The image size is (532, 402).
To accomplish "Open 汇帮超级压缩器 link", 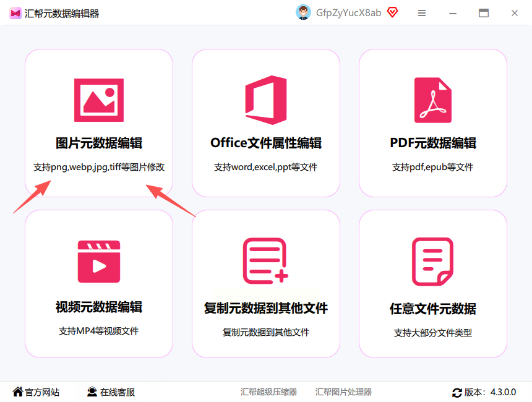I will pyautogui.click(x=268, y=392).
